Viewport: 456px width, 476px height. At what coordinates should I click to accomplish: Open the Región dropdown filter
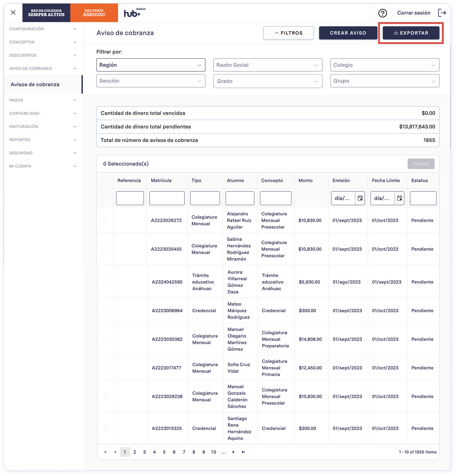click(151, 65)
